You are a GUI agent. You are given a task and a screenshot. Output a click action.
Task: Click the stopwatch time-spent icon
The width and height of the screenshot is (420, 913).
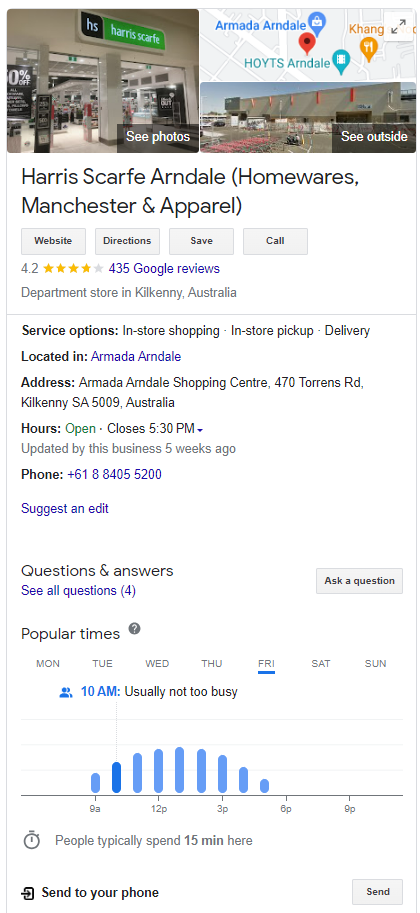(x=31, y=840)
